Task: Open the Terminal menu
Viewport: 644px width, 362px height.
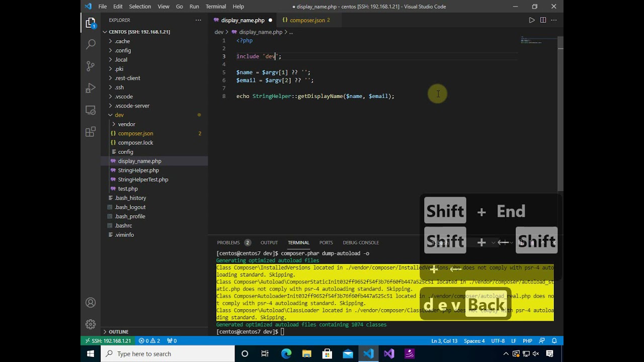Action: click(x=216, y=7)
